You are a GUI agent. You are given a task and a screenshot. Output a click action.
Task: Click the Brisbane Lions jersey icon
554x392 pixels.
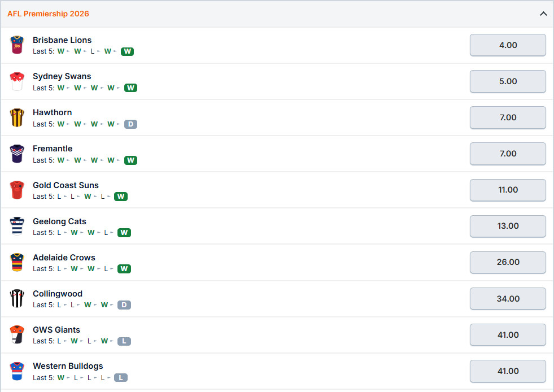(x=17, y=45)
